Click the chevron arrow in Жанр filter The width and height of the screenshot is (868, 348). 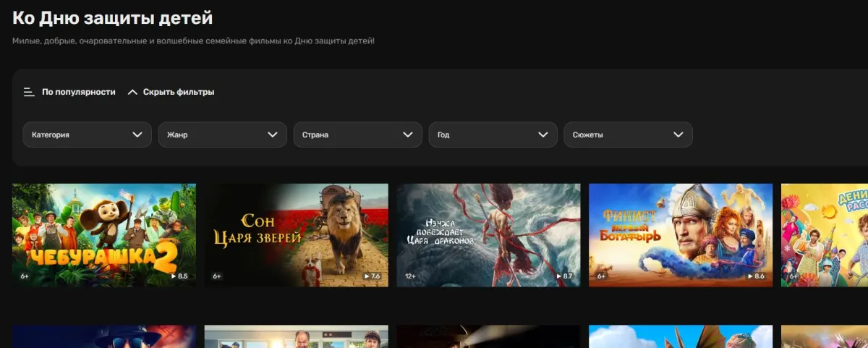point(273,135)
